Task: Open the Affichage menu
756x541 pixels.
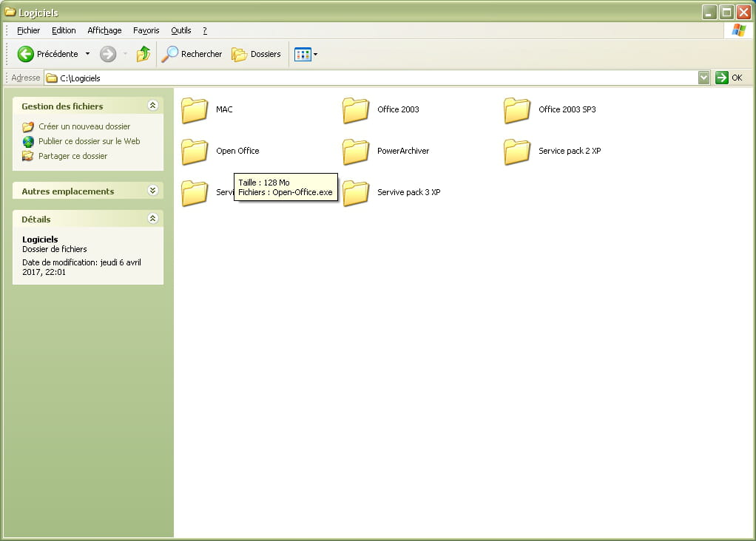Action: point(104,30)
